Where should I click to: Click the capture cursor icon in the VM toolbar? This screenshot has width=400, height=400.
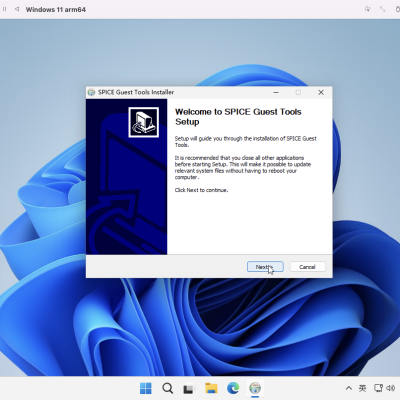367,9
